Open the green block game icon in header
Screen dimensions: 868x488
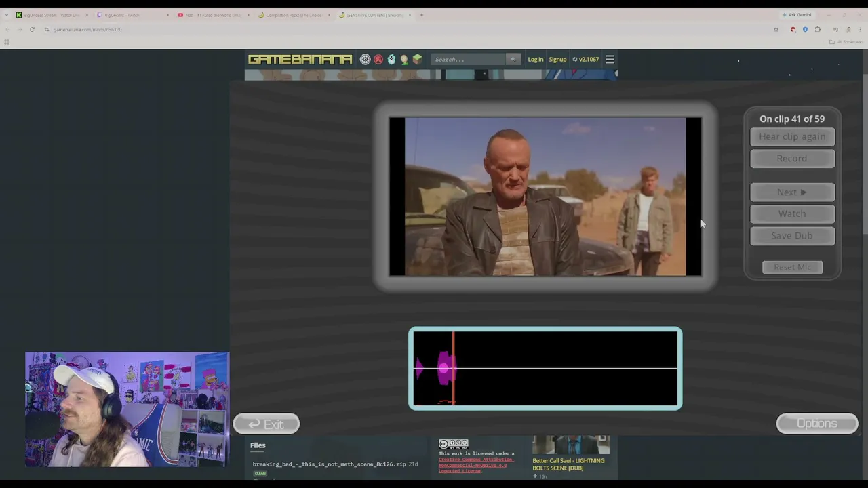417,60
